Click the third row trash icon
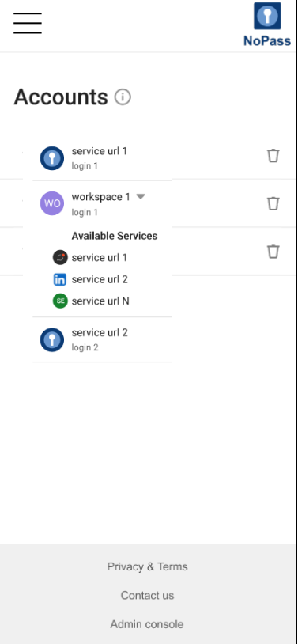 click(273, 252)
